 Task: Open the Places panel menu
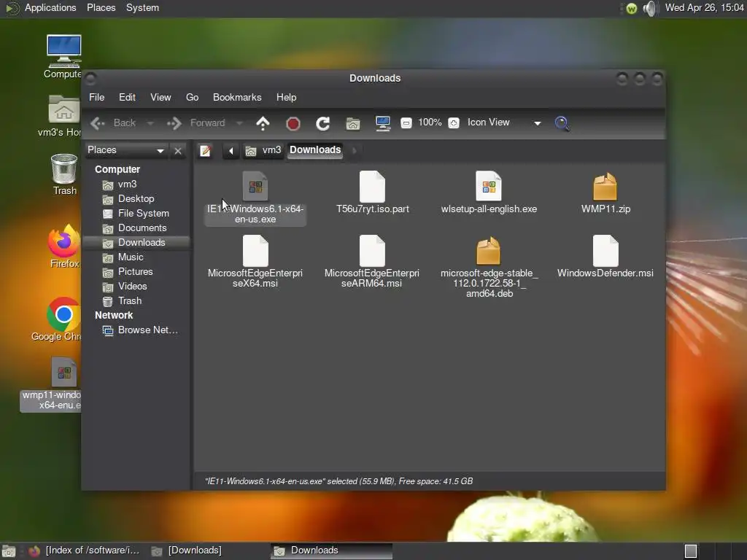pyautogui.click(x=101, y=7)
